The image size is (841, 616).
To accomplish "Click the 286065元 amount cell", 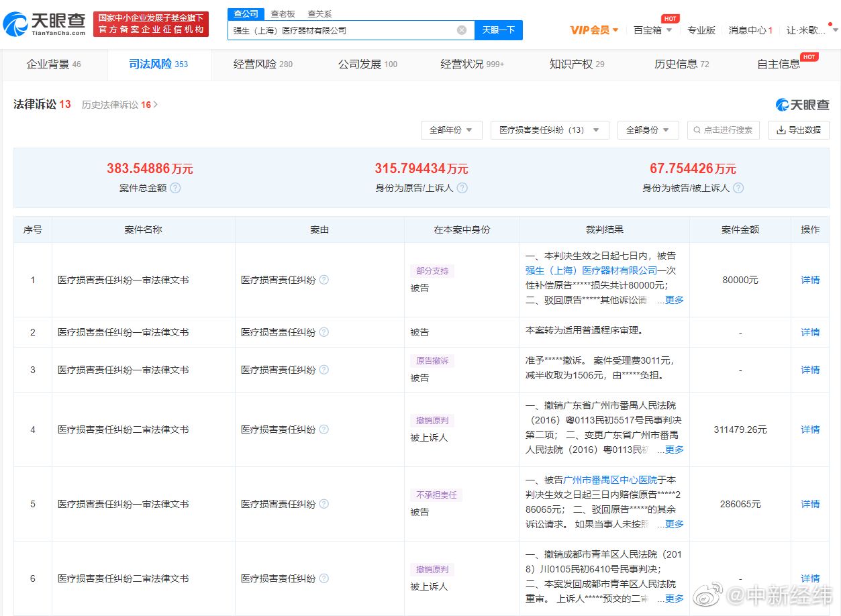I will coord(740,504).
